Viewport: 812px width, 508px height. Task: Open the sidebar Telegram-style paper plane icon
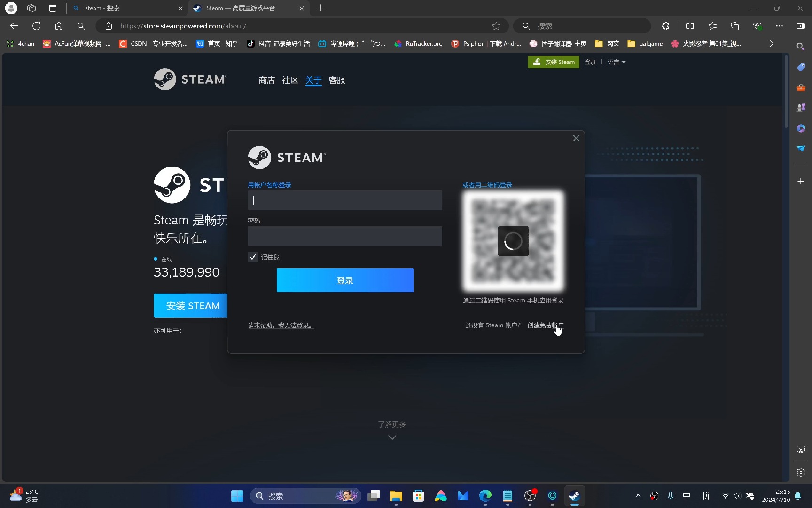click(801, 148)
